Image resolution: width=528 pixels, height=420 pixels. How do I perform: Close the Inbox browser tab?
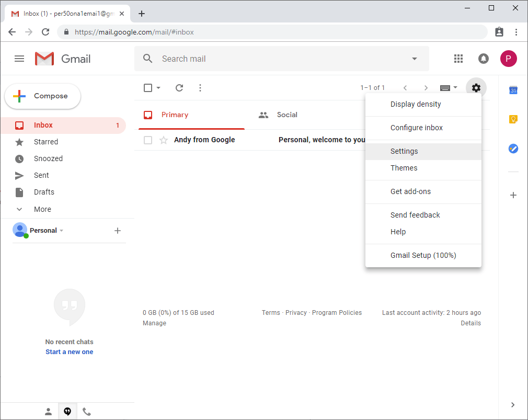(x=122, y=14)
